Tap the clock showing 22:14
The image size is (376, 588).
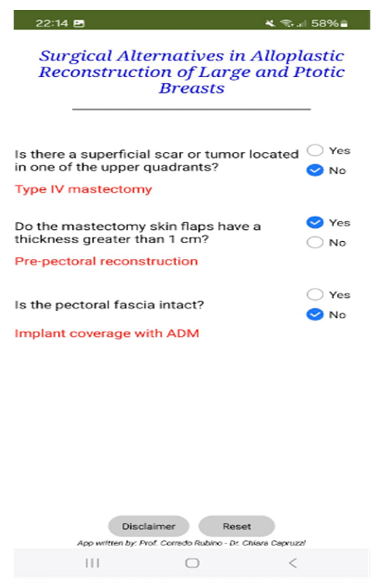click(52, 23)
